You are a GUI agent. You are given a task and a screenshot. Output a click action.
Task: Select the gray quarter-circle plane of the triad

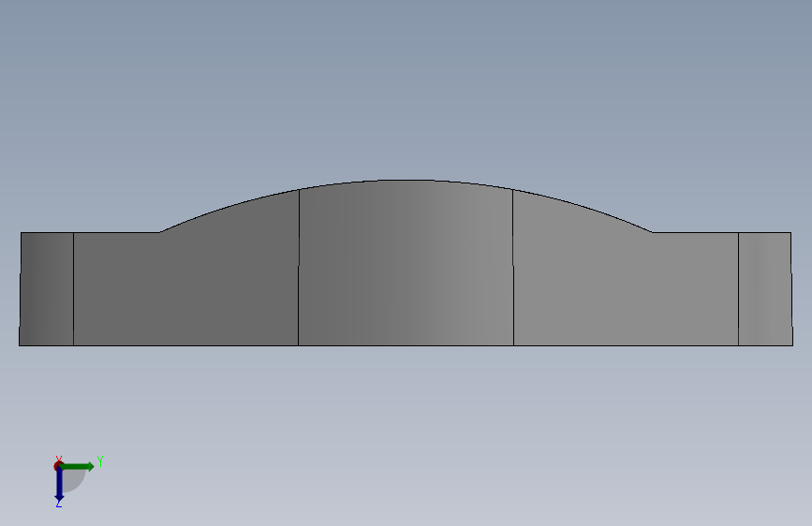pos(72,479)
